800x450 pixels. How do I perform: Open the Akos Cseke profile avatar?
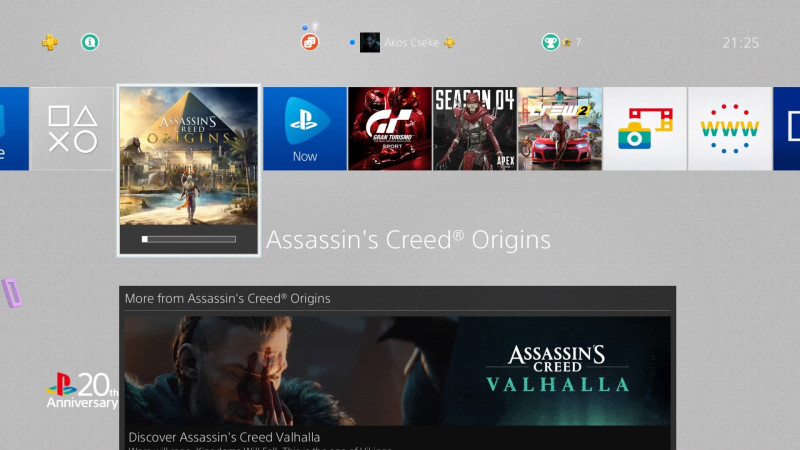369,42
